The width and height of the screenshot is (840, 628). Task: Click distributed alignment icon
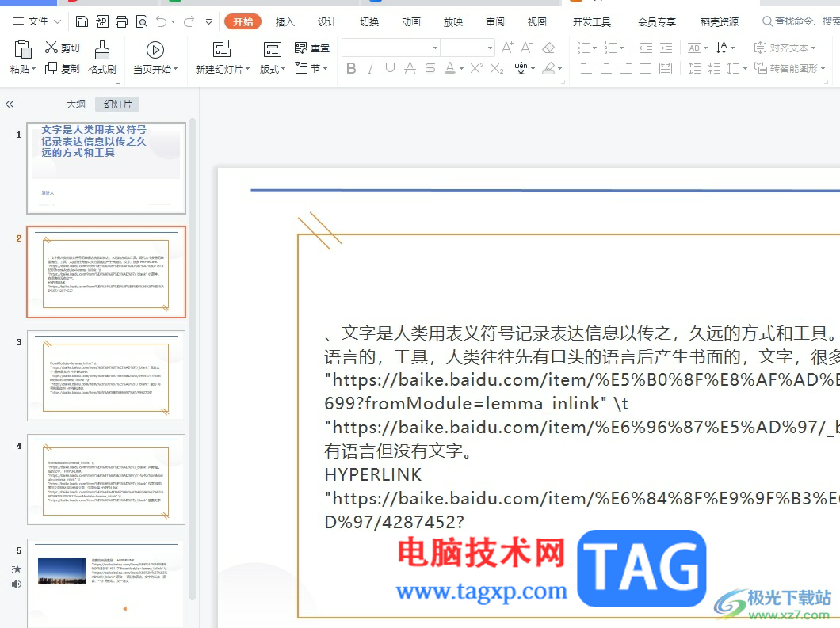666,68
